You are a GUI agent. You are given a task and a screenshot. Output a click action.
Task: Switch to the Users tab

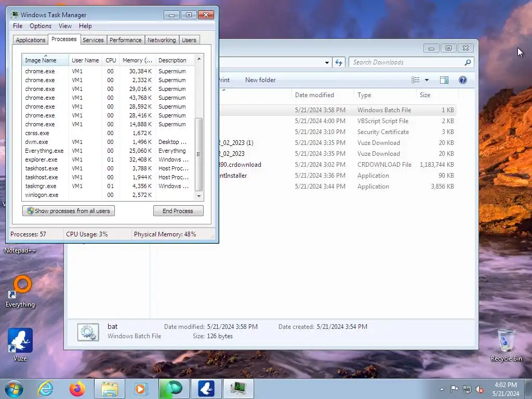point(189,40)
